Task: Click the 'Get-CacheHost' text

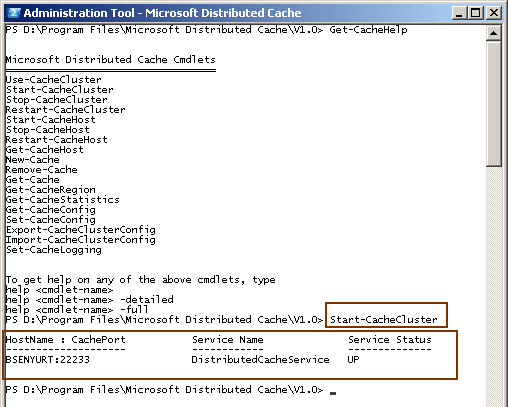Action: pos(45,150)
